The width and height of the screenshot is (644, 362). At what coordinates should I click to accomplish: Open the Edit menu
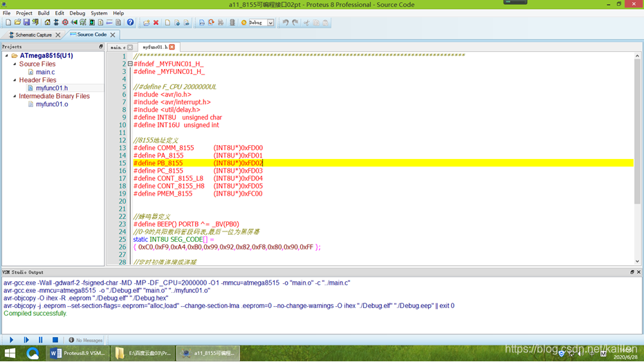point(59,13)
